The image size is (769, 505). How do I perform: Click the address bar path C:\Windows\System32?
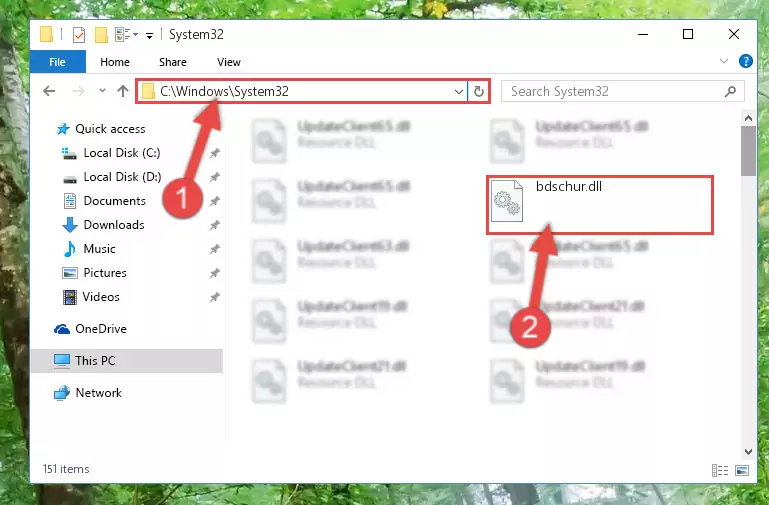pyautogui.click(x=224, y=91)
